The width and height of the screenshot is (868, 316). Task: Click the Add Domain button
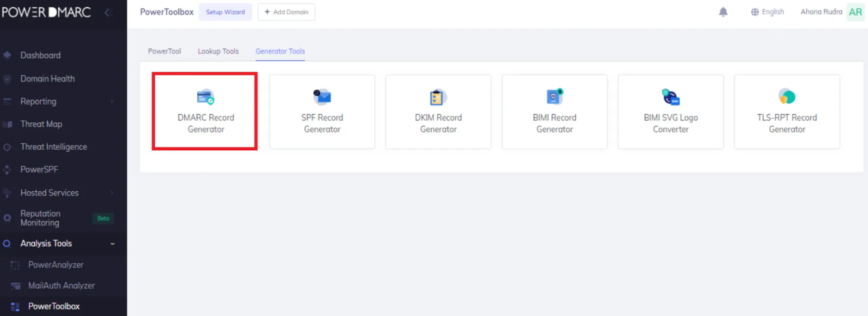[286, 12]
